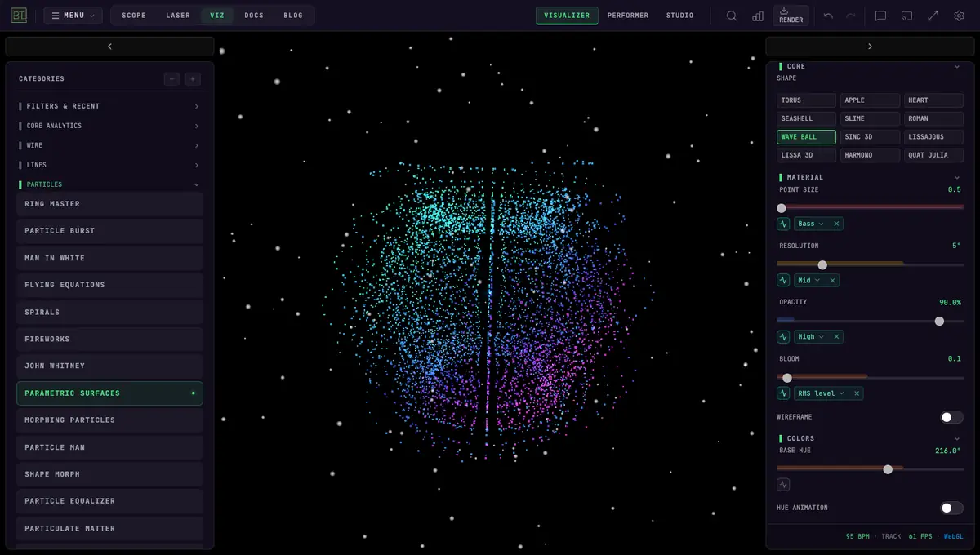
Task: Select the Quat Julia shape
Action: (x=933, y=155)
